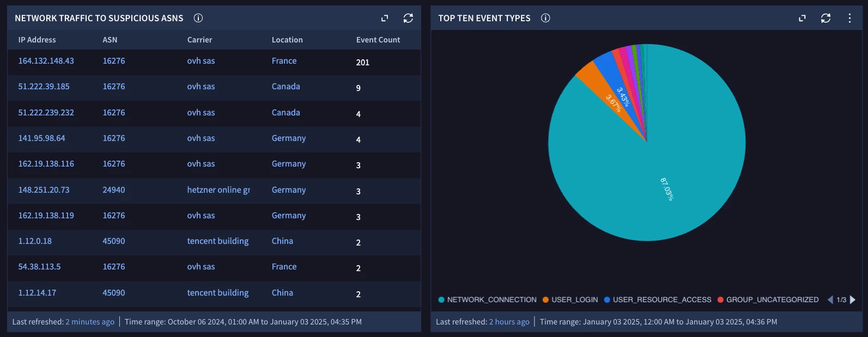Expand the Top Ten Event Types panel
Image resolution: width=868 pixels, height=337 pixels.
802,18
